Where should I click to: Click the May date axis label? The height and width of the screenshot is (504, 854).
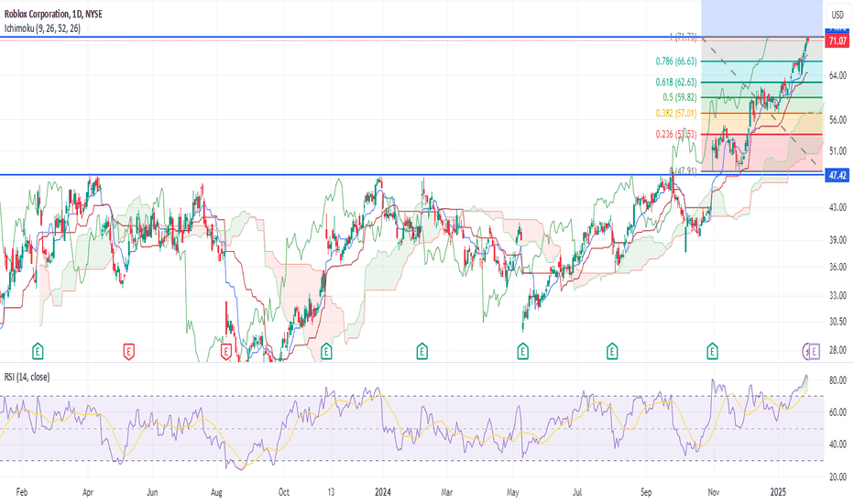[x=512, y=492]
